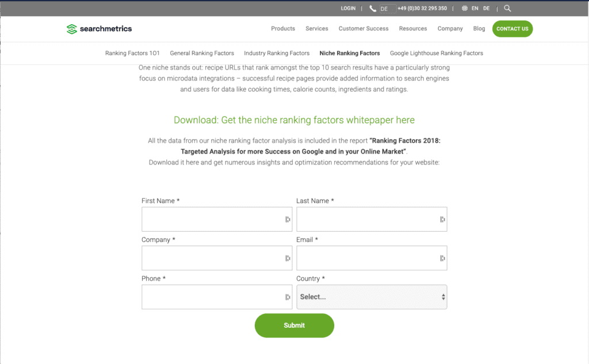The image size is (589, 364).
Task: Click the Contact Us button
Action: tap(512, 29)
